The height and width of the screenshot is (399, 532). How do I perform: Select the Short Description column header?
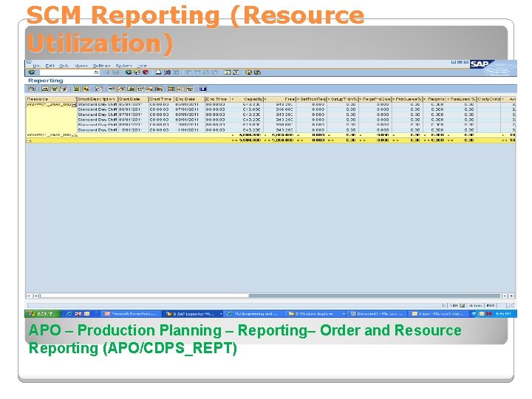[x=98, y=99]
